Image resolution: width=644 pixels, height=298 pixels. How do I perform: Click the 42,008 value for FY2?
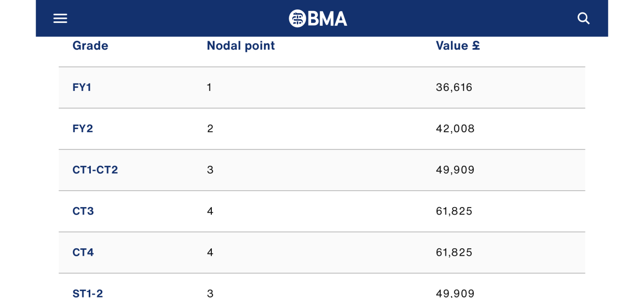pyautogui.click(x=455, y=129)
